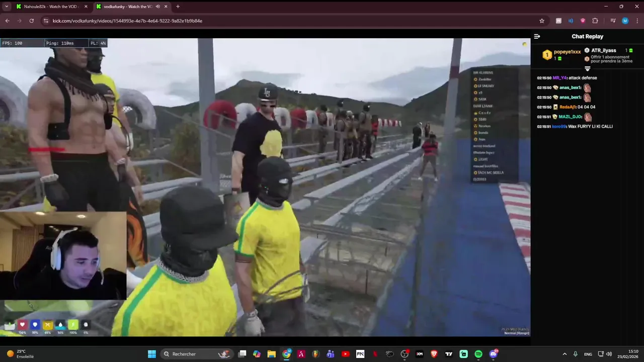Open the media control music icon

pos(613,21)
